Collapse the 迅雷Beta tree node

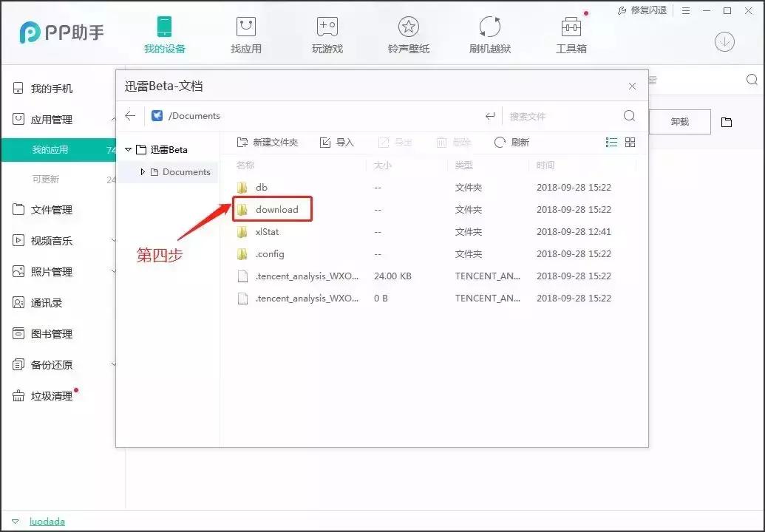click(130, 149)
